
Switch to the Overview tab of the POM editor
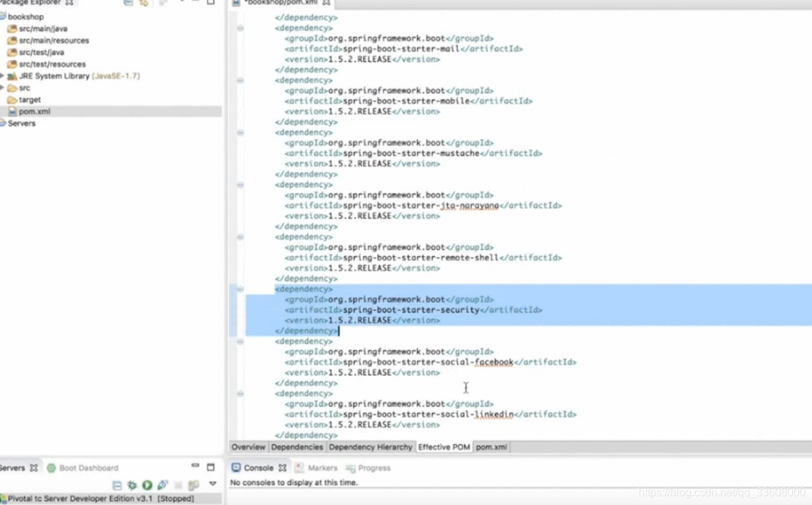tap(248, 447)
